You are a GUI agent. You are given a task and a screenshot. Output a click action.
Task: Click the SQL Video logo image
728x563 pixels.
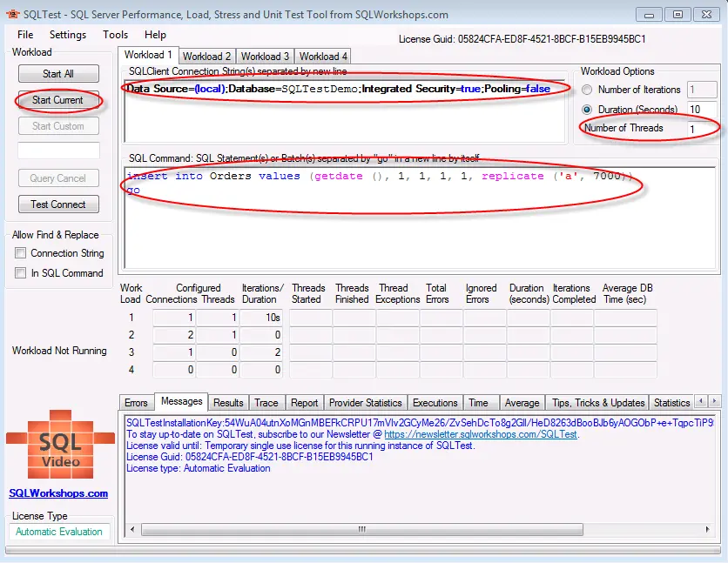coord(60,445)
